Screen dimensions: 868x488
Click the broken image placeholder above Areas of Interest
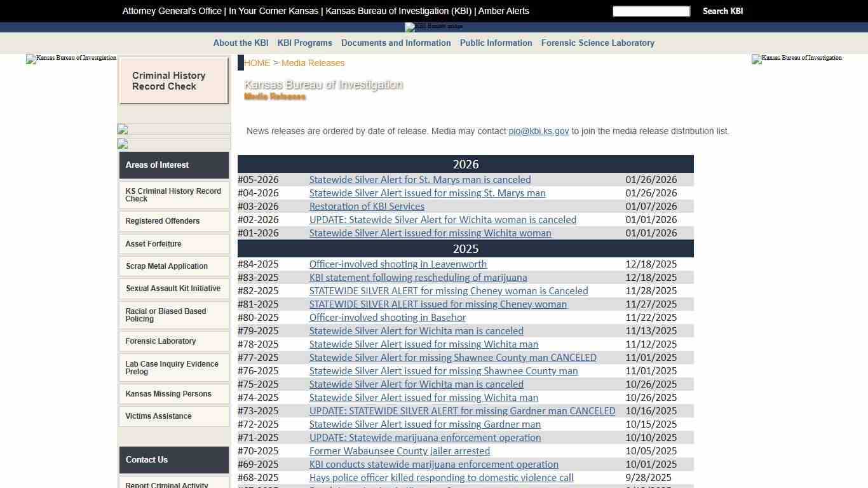(122, 130)
